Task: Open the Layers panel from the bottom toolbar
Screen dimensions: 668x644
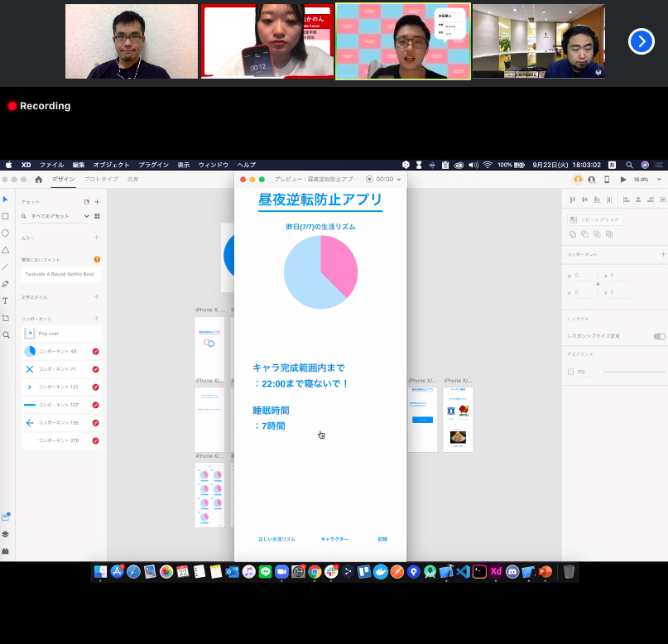Action: 6,534
